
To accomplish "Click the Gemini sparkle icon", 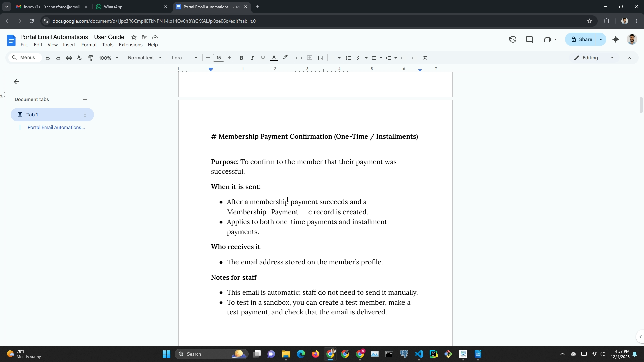I will 616,40.
